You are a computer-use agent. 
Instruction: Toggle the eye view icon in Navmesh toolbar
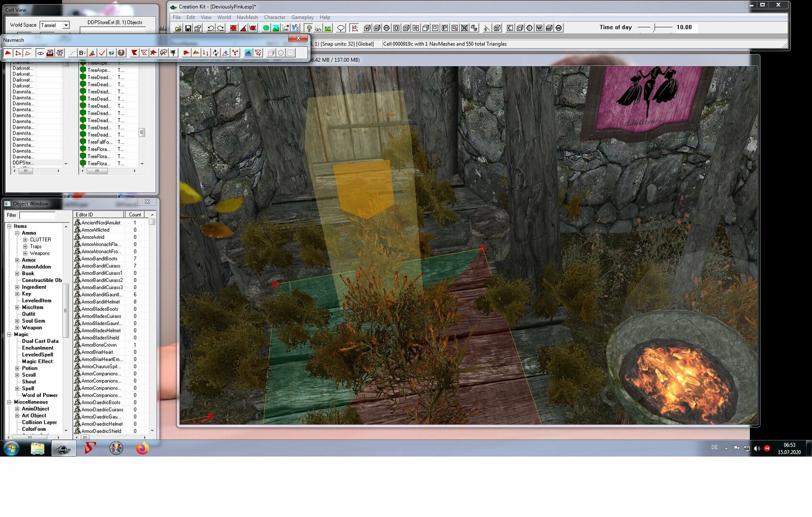(40, 53)
